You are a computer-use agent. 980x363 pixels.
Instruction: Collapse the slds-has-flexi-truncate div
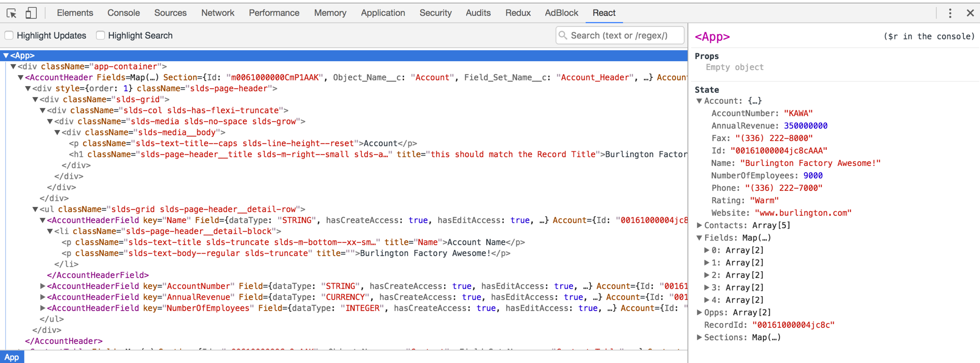[42, 110]
